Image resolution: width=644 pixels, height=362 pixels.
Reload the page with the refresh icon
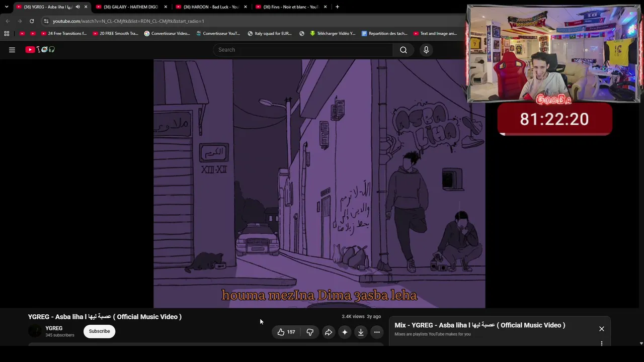click(x=32, y=21)
